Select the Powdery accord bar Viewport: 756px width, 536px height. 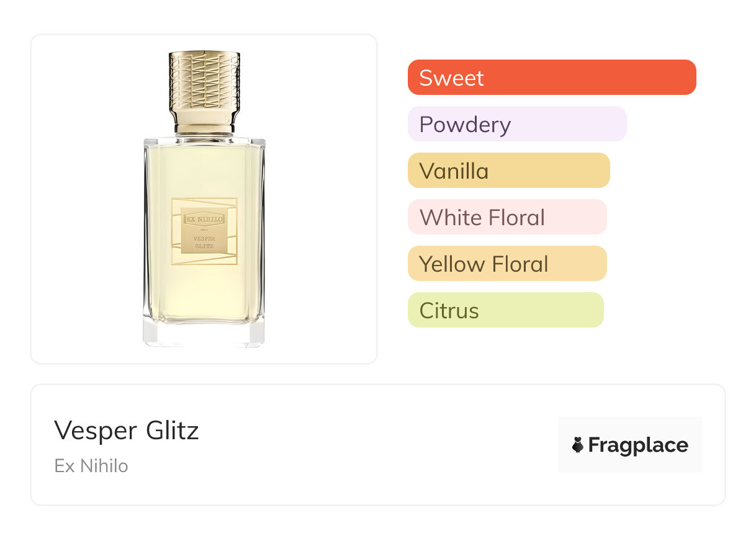point(516,124)
